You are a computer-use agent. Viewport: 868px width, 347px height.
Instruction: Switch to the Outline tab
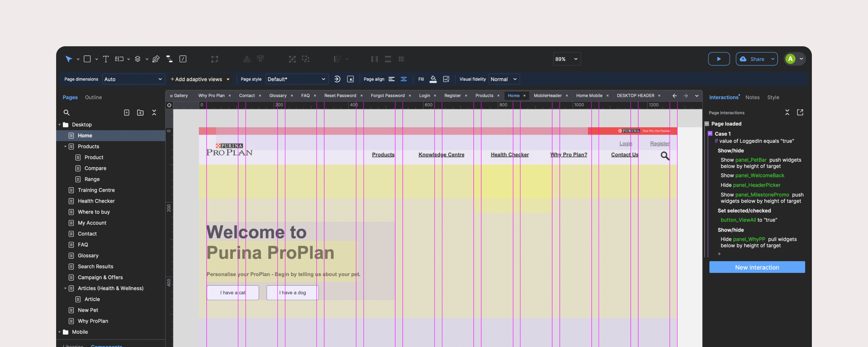(x=93, y=97)
